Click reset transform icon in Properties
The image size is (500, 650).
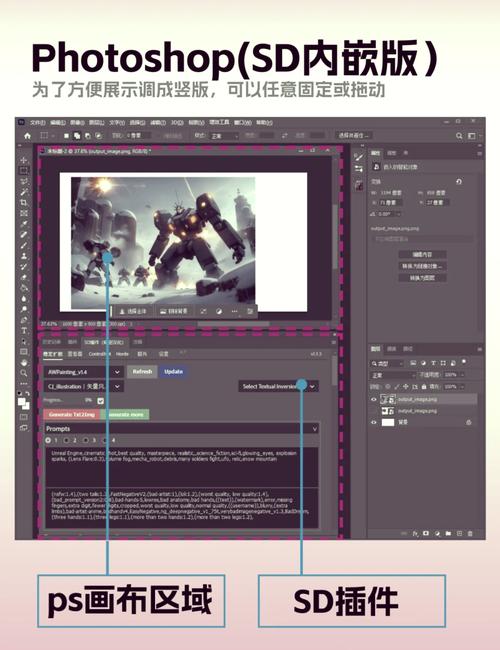click(459, 182)
